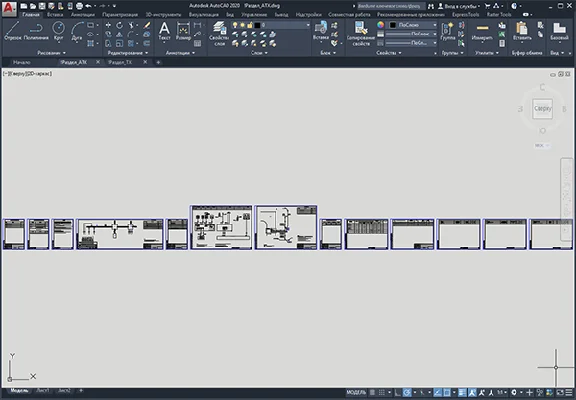
Task: Open the Свойства слоя layer properties
Action: tap(219, 33)
